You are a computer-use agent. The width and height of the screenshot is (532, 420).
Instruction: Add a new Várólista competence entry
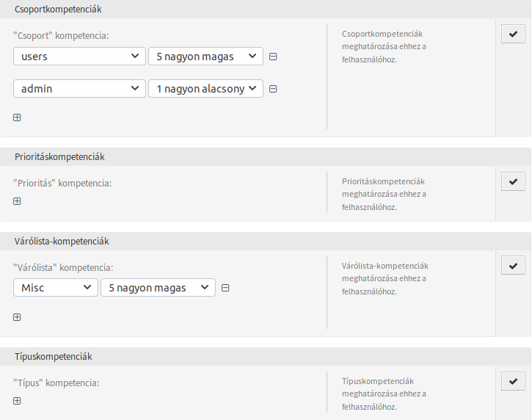(17, 317)
